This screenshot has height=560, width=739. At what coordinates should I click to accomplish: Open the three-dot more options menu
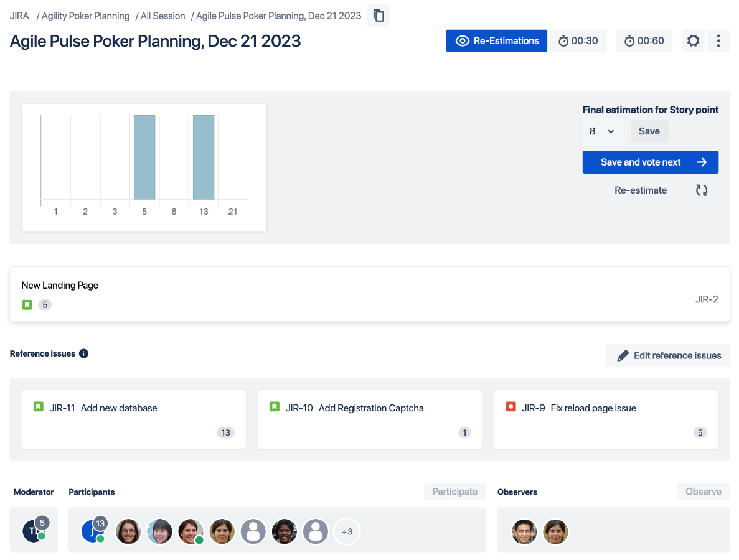click(718, 41)
